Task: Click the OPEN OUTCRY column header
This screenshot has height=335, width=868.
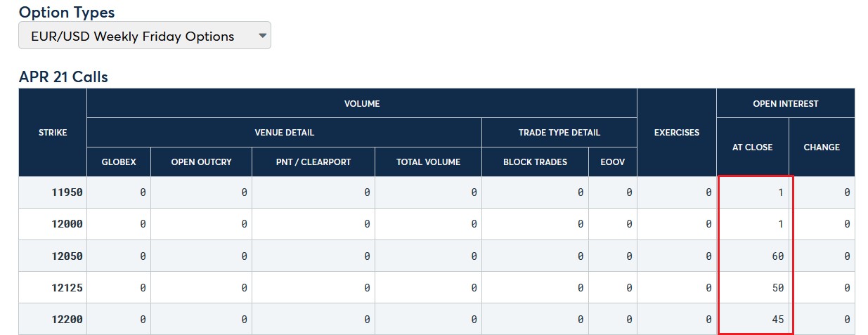Action: coord(201,162)
